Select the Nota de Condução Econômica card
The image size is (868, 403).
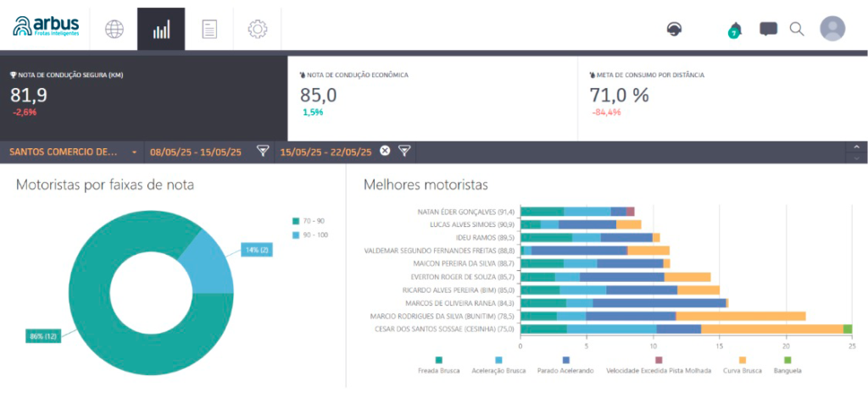pyautogui.click(x=432, y=95)
